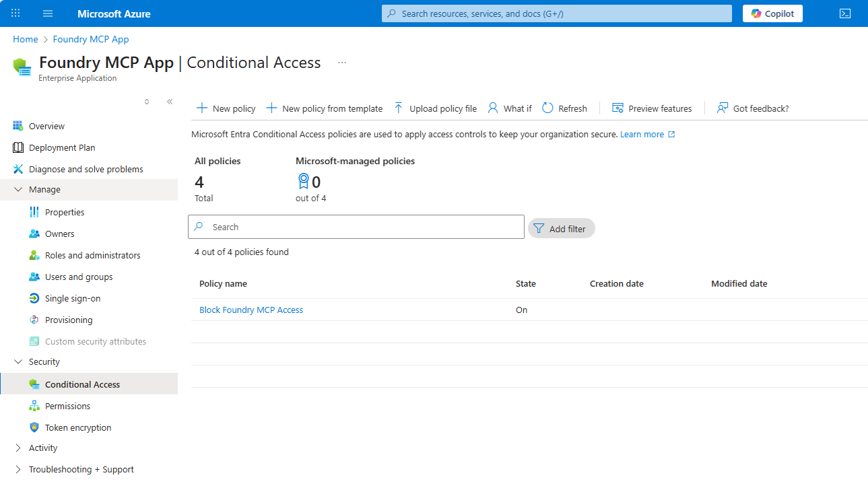Launch Cloud Shell from the top bar
Screen dimensions: 868x496
tap(845, 13)
